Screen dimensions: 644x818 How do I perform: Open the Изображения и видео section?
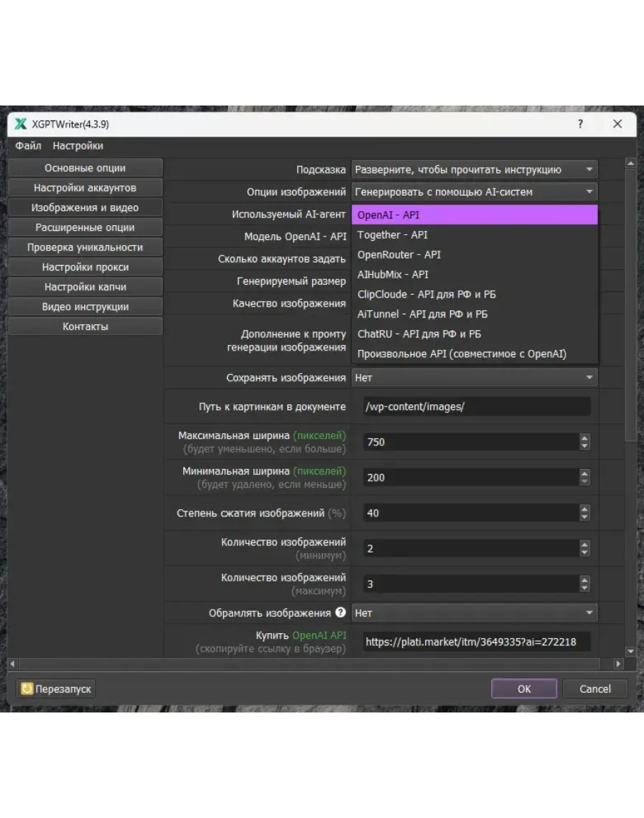[86, 208]
